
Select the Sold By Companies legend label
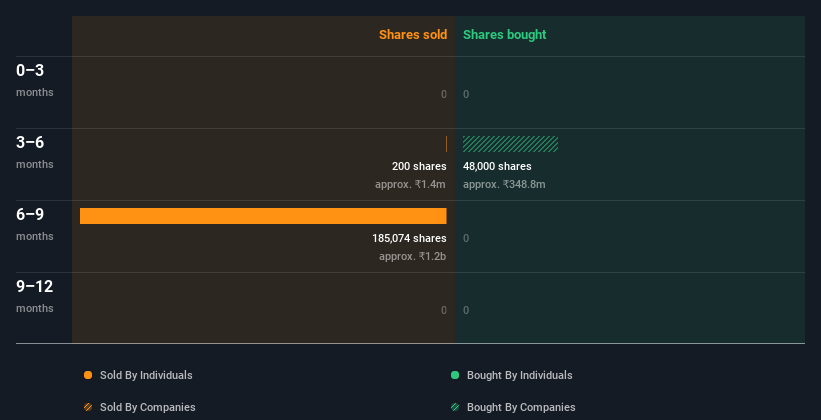click(x=148, y=407)
